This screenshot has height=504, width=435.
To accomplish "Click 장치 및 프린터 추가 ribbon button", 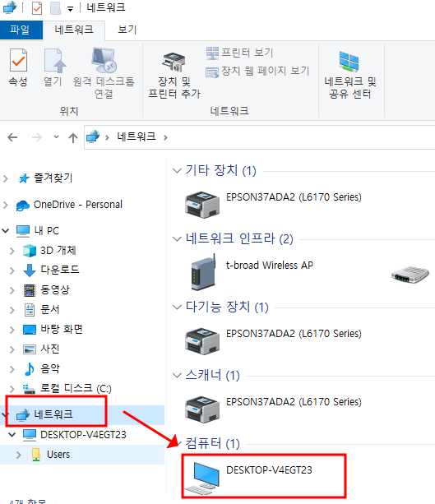I will pos(174,76).
